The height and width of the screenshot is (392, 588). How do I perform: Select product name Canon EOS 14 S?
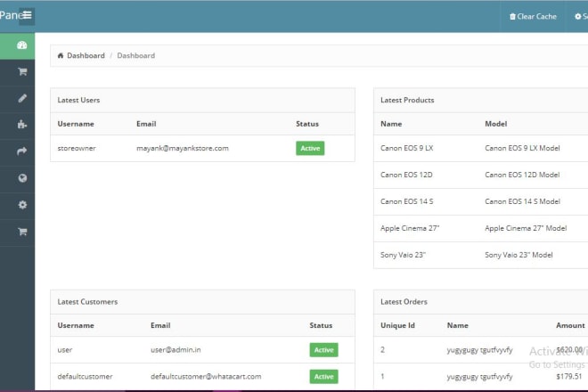point(406,201)
